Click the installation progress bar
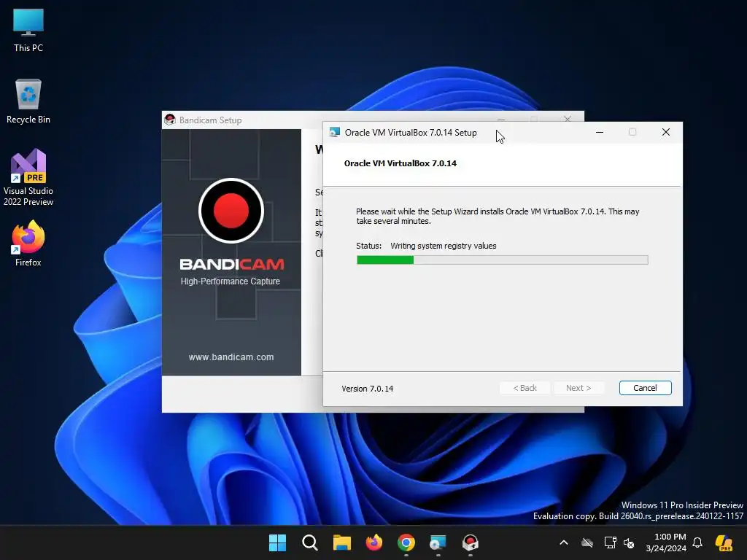The width and height of the screenshot is (747, 560). click(x=502, y=260)
